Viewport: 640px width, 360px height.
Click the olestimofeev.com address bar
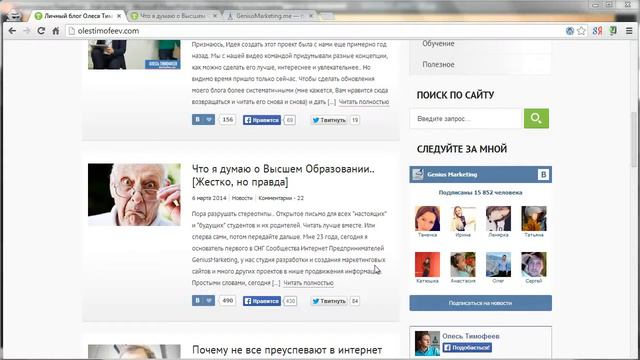tap(314, 31)
